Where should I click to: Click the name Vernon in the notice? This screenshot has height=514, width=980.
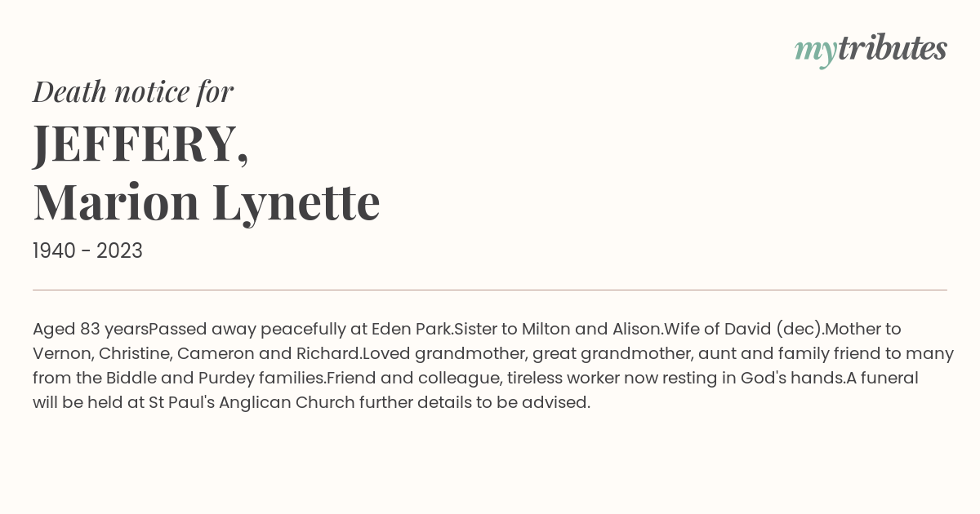pos(60,353)
